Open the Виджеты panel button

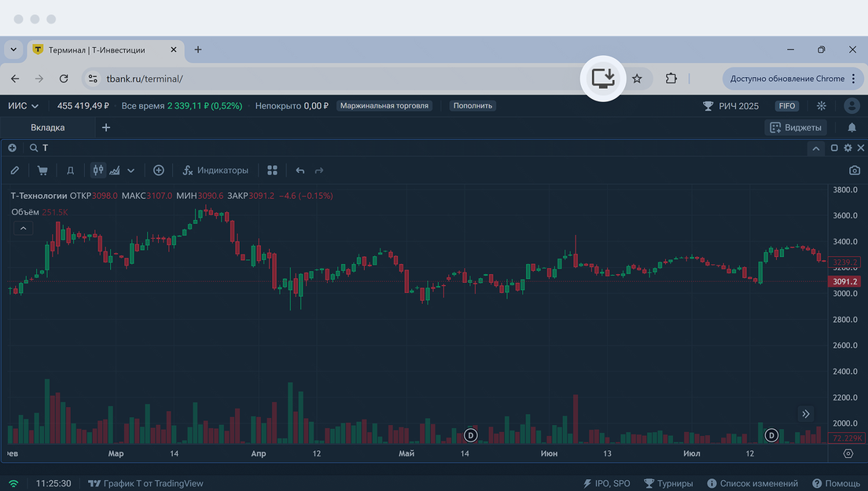tap(796, 127)
